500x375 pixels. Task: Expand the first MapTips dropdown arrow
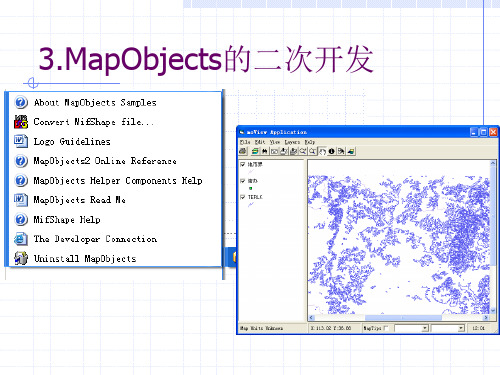click(425, 328)
